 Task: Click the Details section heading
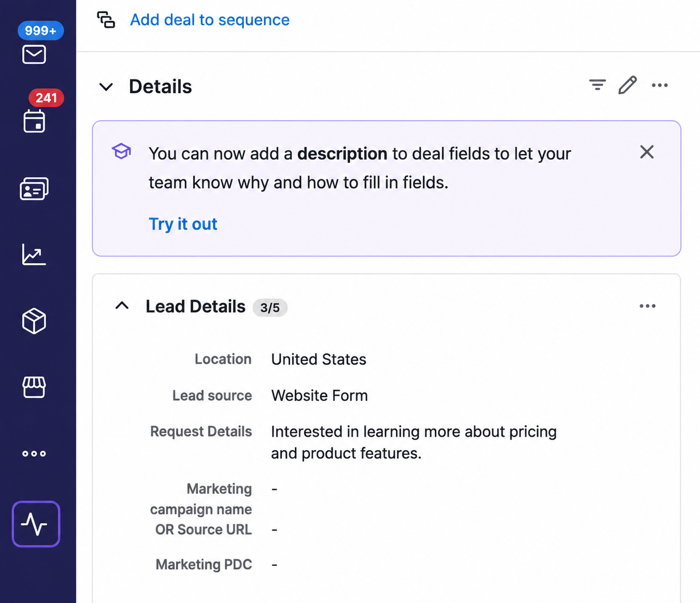(160, 87)
